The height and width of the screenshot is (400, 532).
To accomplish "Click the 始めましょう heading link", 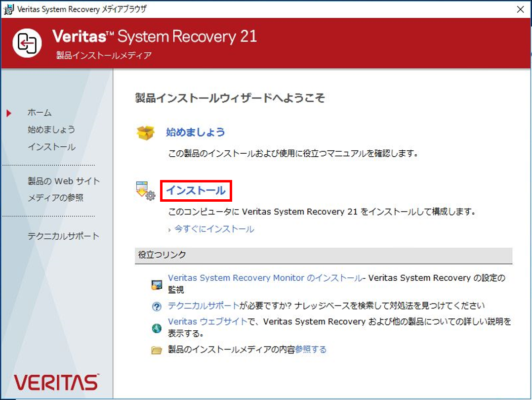I will (x=196, y=132).
